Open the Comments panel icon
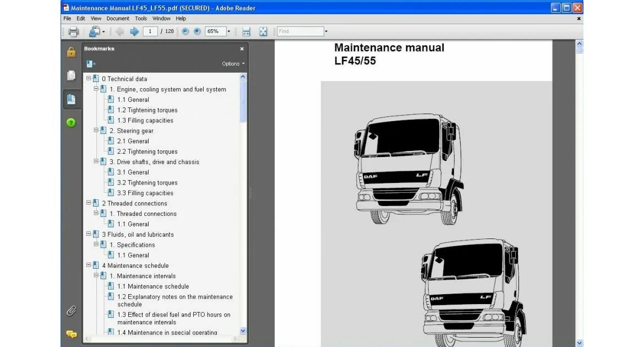This screenshot has height=347, width=644. tap(72, 334)
